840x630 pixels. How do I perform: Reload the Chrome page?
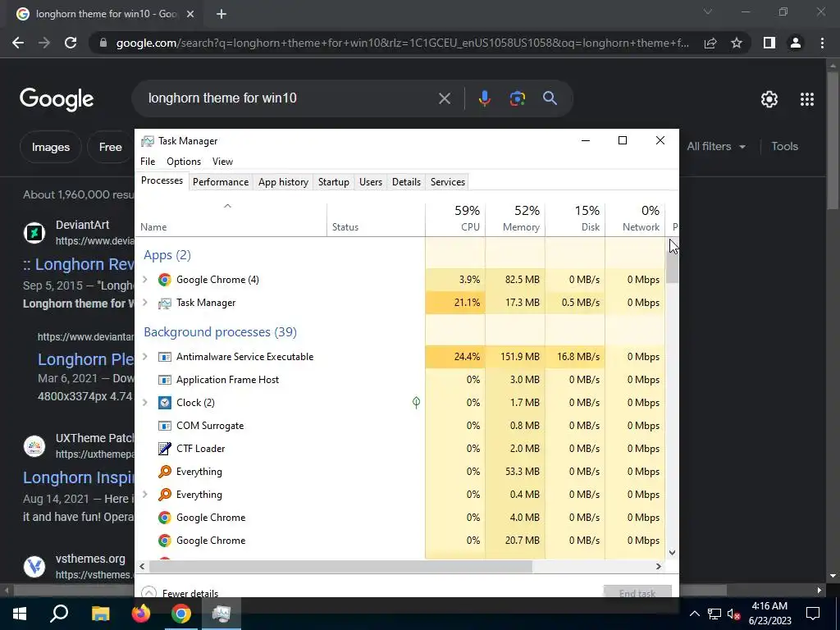click(71, 43)
